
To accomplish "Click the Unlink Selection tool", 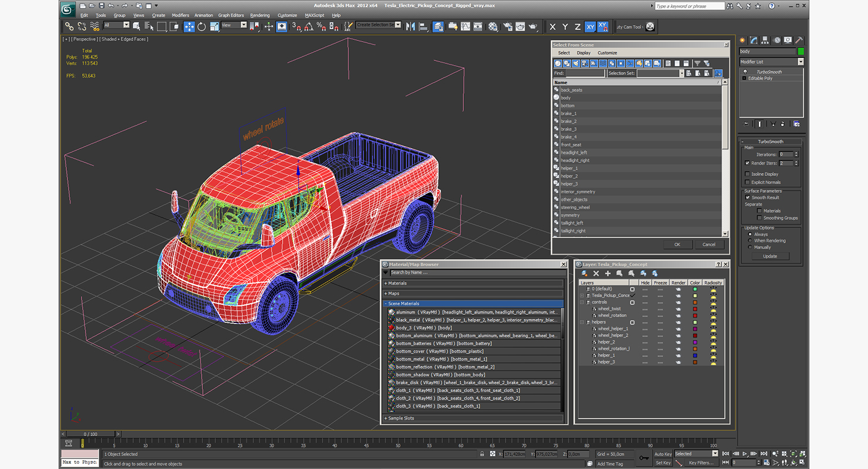I will pyautogui.click(x=82, y=26).
